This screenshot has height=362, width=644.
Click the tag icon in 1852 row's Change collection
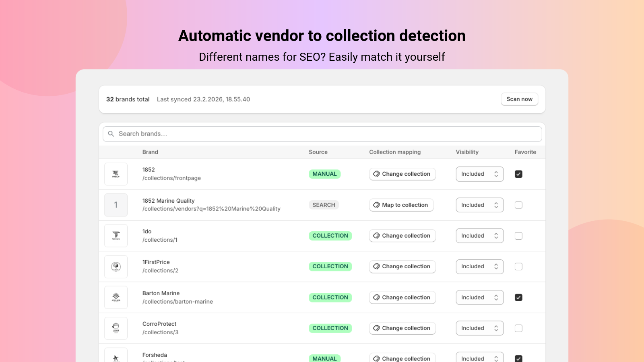(376, 174)
